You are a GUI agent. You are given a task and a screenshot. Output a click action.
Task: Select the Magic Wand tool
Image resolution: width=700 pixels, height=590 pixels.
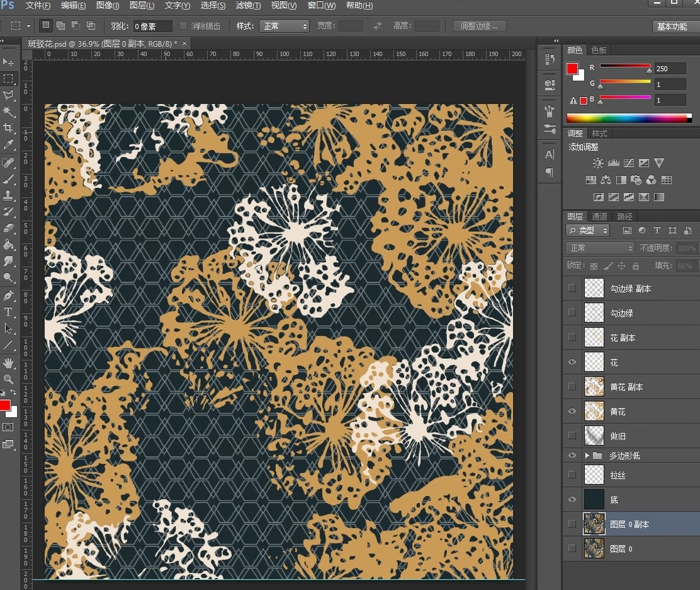click(8, 111)
